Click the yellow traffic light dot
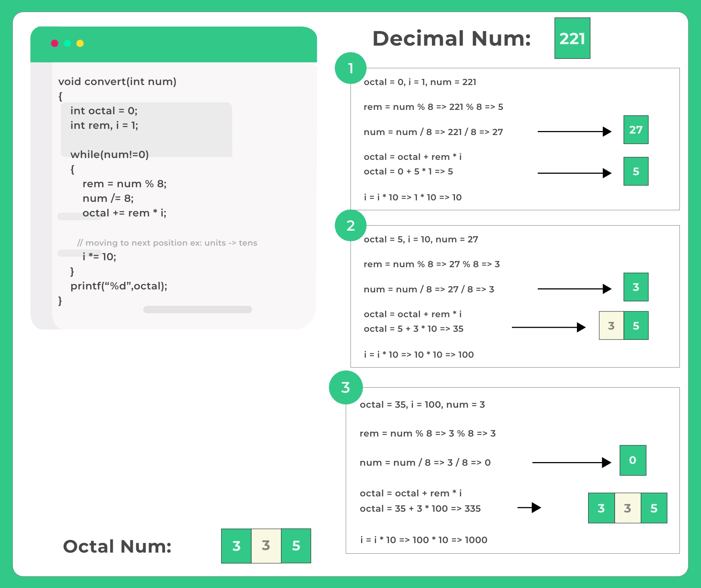Image resolution: width=701 pixels, height=588 pixels. pos(80,43)
